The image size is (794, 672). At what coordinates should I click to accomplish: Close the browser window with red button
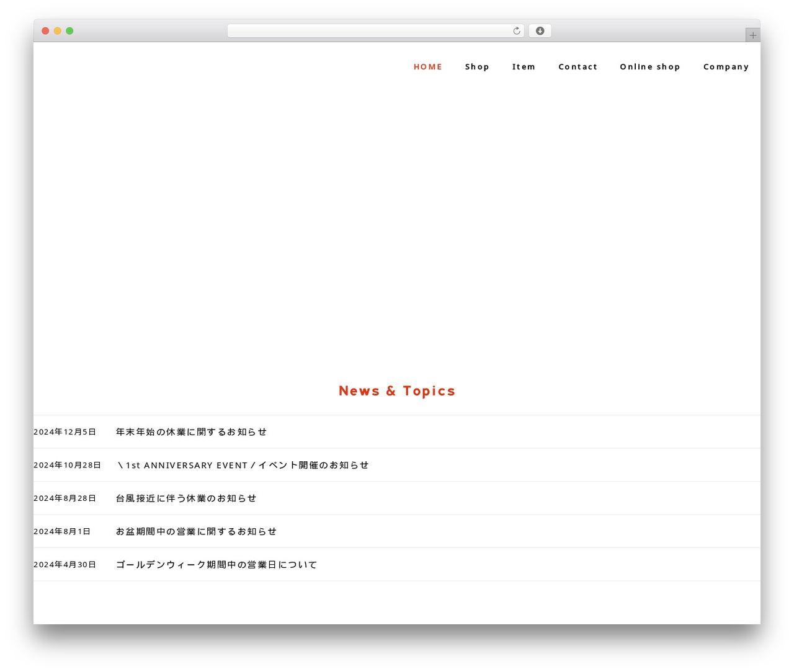pos(45,31)
